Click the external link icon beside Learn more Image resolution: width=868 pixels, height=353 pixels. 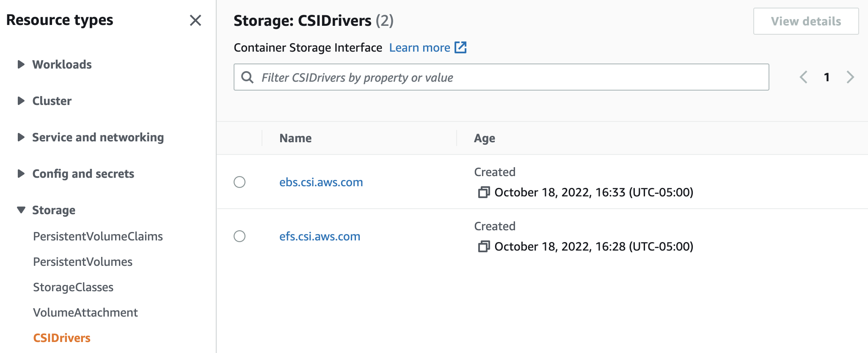coord(460,47)
